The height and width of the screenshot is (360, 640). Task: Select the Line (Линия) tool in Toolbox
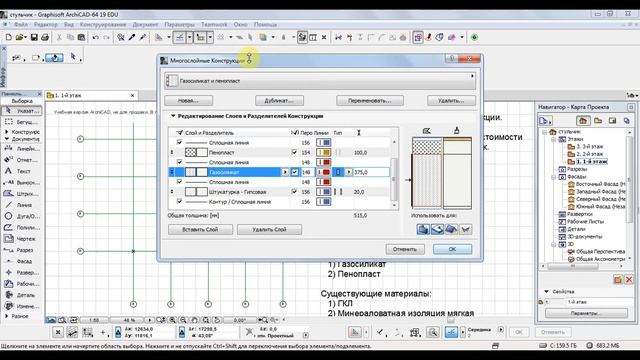tap(22, 205)
